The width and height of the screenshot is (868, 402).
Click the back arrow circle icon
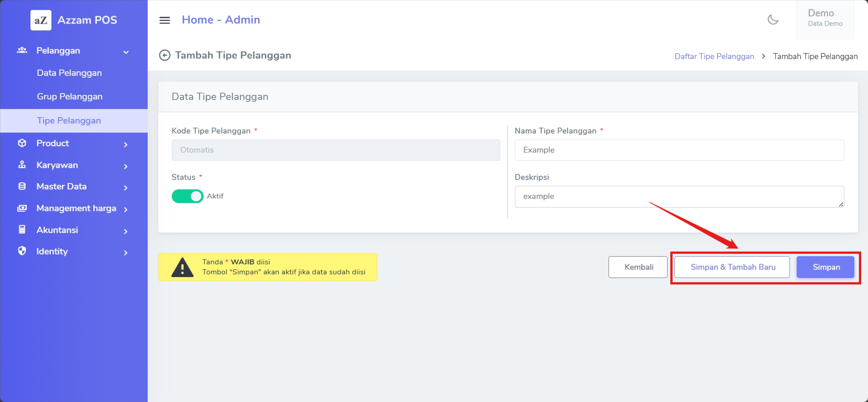pos(165,55)
